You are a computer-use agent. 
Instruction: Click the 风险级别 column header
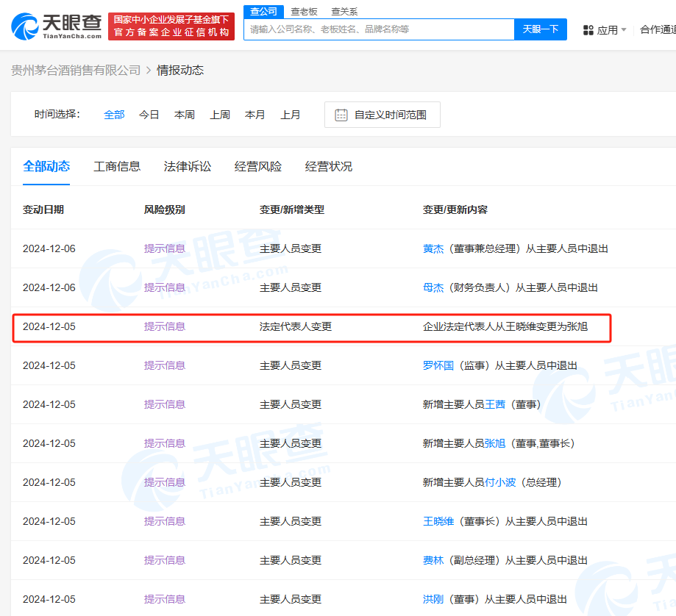(x=165, y=209)
